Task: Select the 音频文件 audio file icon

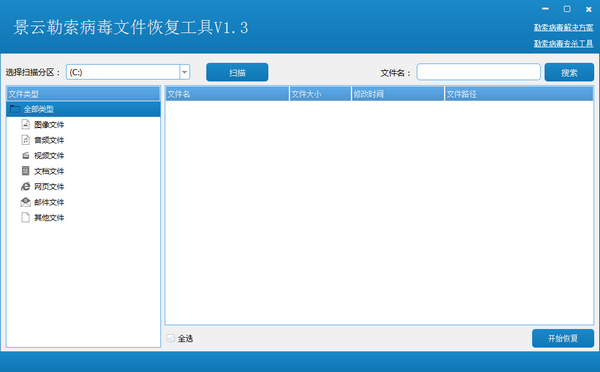Action: pyautogui.click(x=26, y=140)
